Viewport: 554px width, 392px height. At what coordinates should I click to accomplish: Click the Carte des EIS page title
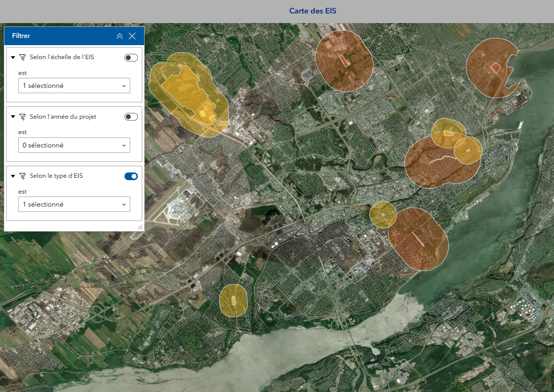coord(312,11)
